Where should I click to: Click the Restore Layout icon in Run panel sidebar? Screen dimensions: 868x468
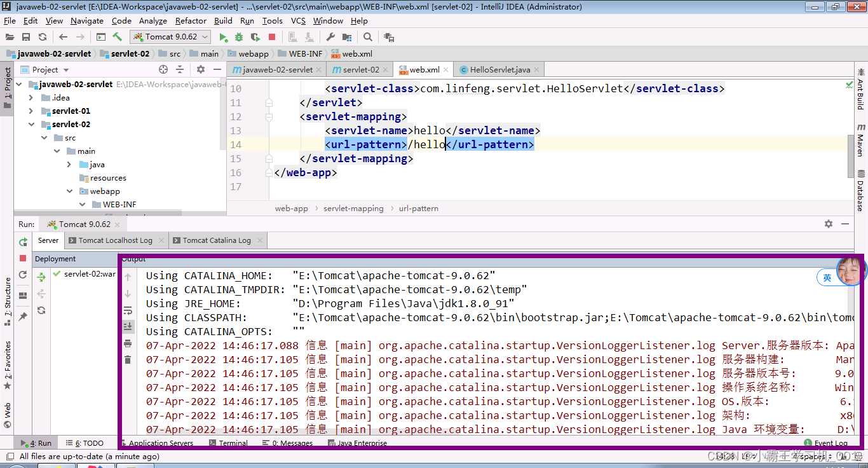tap(23, 296)
